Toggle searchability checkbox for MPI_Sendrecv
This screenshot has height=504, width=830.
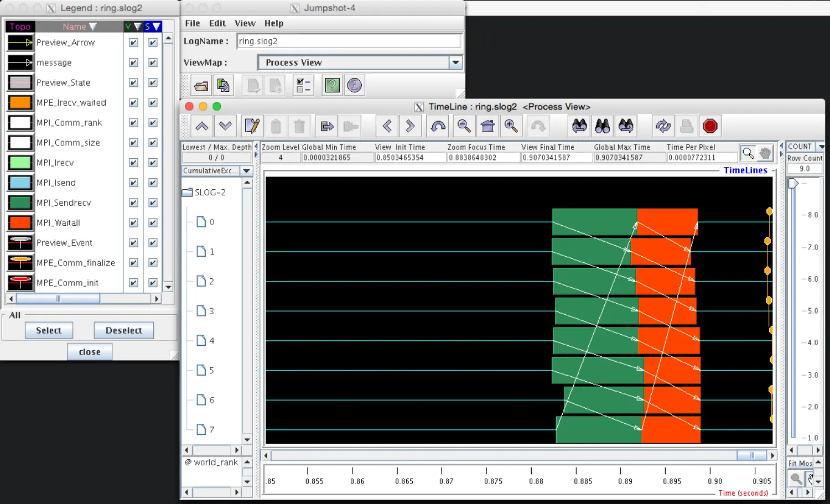pos(153,202)
